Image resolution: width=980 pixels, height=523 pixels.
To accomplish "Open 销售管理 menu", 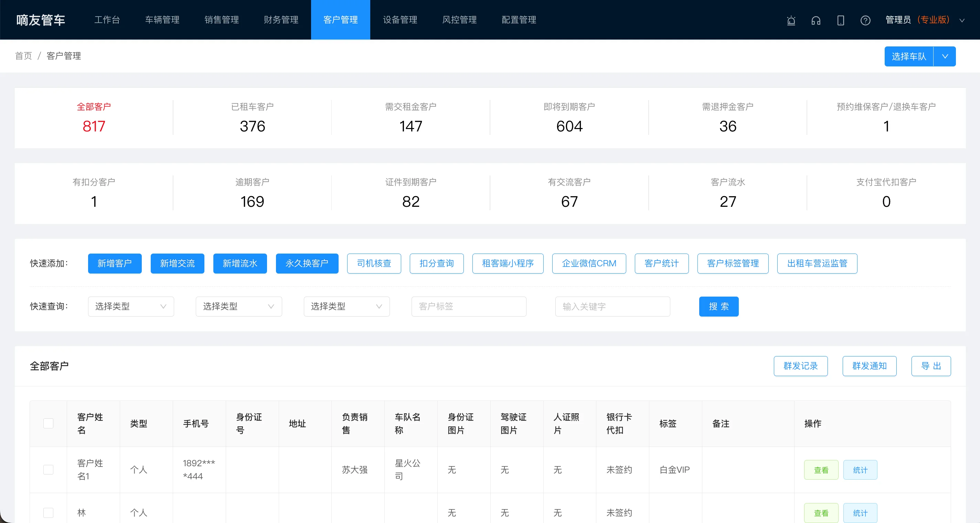I will 221,20.
